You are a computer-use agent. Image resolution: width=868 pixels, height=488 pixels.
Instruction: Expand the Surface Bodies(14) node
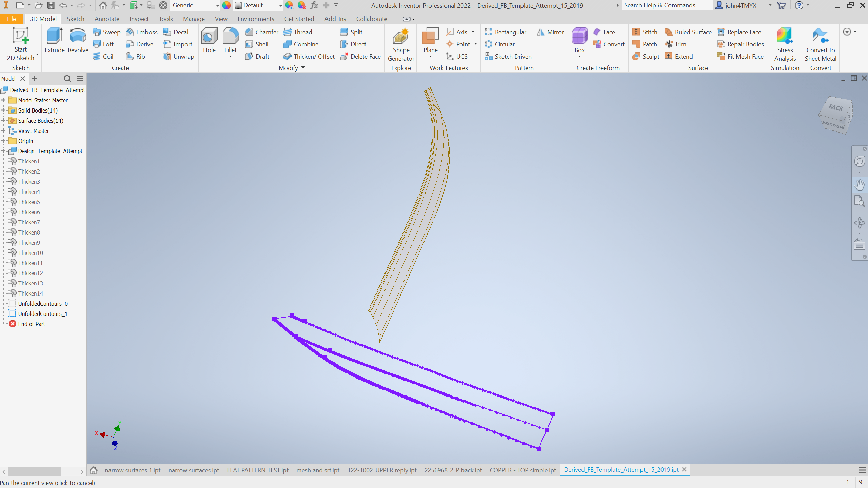[x=4, y=121]
